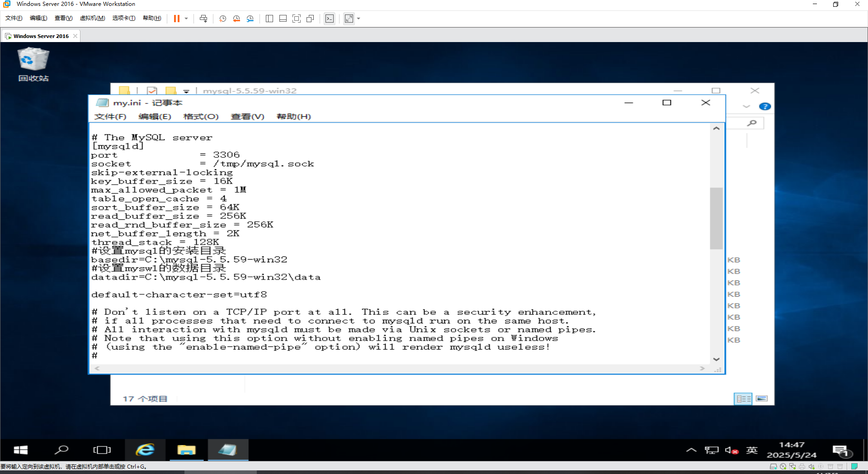Click the skip-external-locking line
This screenshot has height=474, width=868.
(x=162, y=172)
